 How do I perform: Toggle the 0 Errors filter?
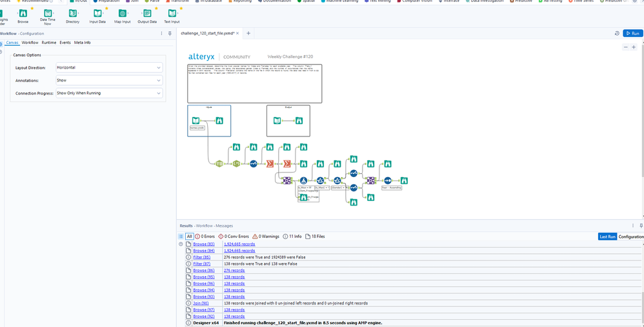pos(205,237)
